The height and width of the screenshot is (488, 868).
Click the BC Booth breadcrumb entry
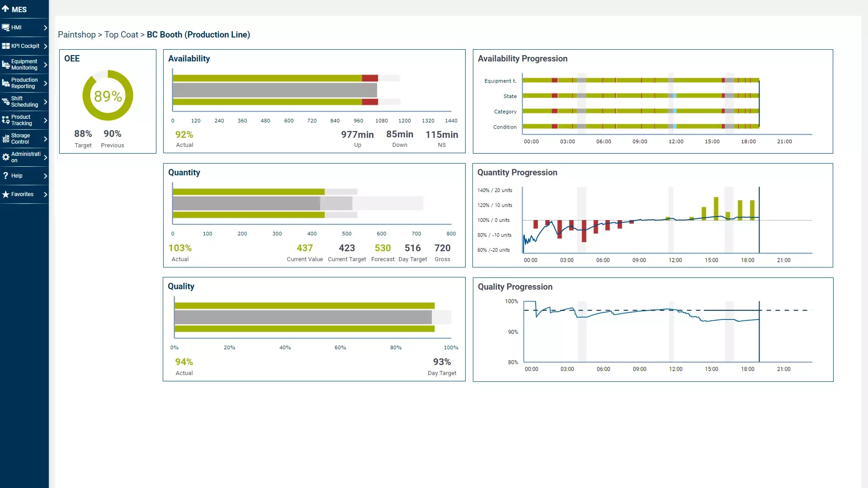click(x=198, y=35)
